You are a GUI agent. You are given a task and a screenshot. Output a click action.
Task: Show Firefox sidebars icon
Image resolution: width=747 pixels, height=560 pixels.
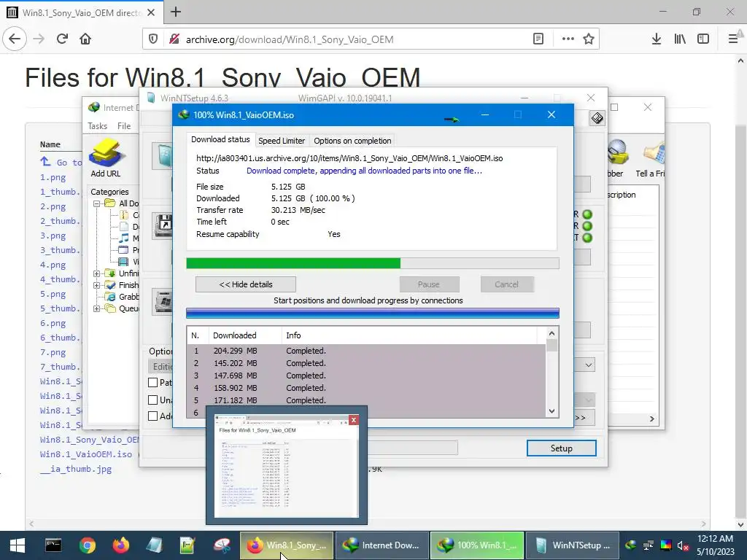703,39
